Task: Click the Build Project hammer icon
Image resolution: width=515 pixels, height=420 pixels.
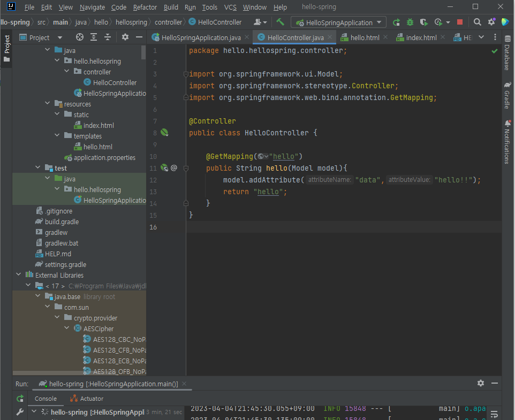Action: point(280,22)
